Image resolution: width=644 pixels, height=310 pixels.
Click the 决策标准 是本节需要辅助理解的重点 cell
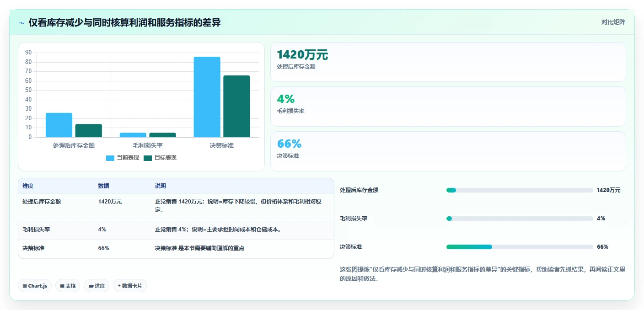(x=199, y=248)
